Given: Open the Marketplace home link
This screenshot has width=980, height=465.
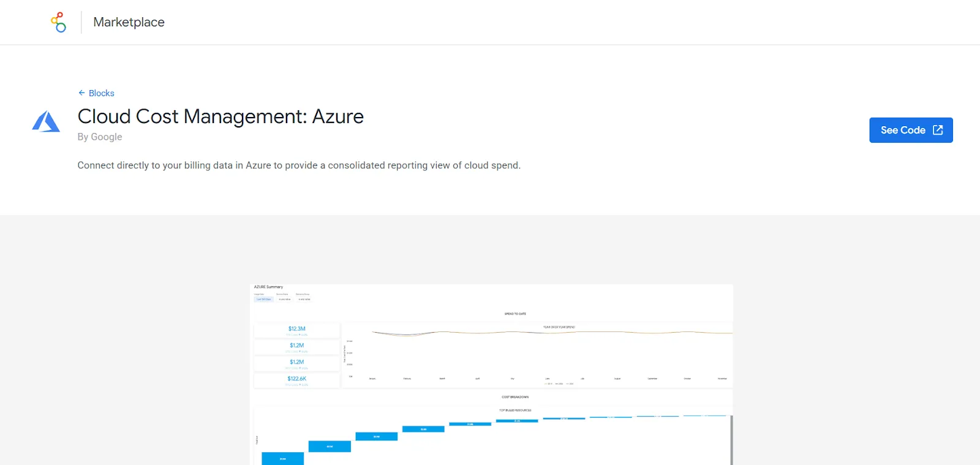Looking at the screenshot, I should 129,22.
